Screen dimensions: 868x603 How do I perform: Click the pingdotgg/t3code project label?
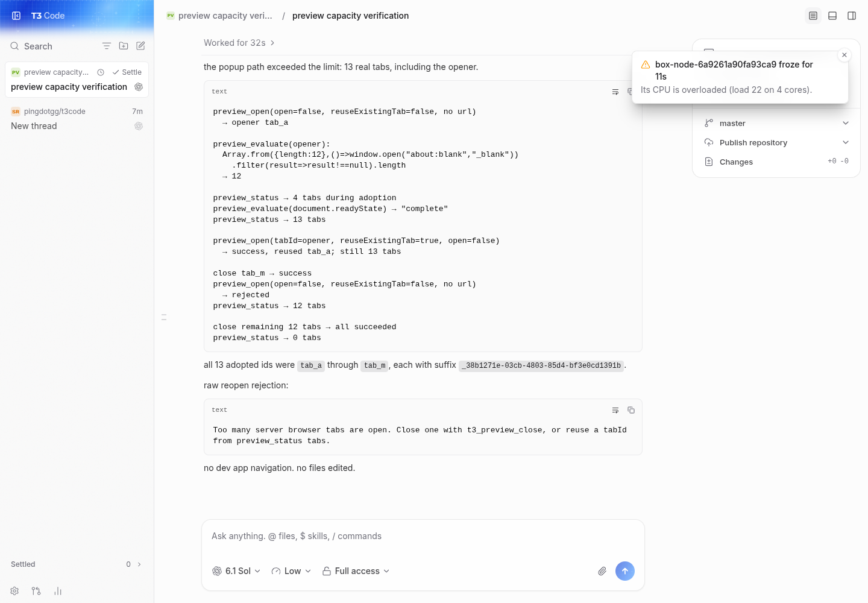pos(55,112)
